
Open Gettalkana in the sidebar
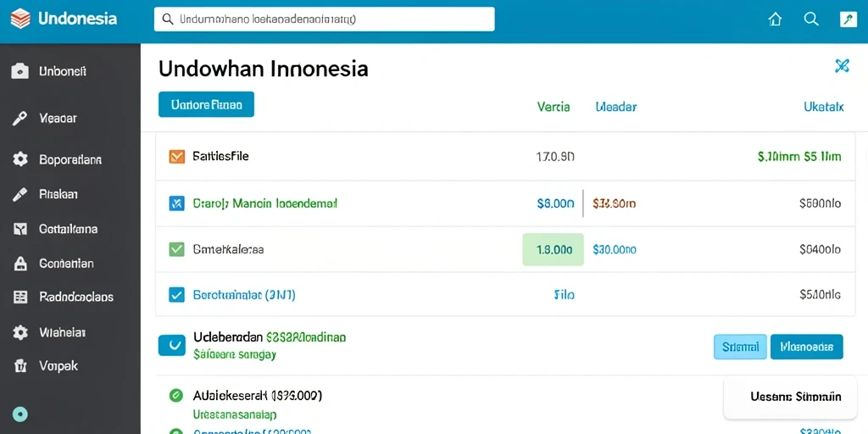pos(68,229)
